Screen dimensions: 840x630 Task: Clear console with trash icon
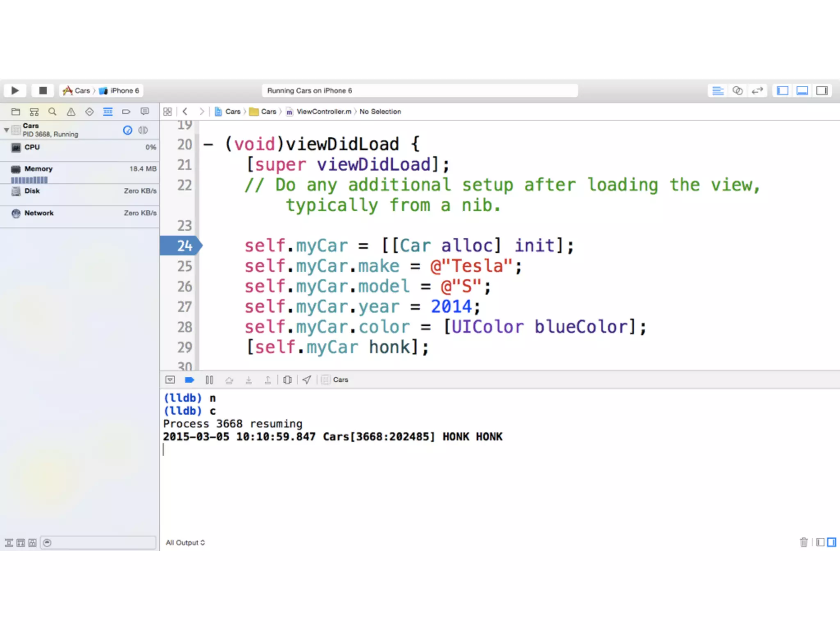pyautogui.click(x=803, y=542)
